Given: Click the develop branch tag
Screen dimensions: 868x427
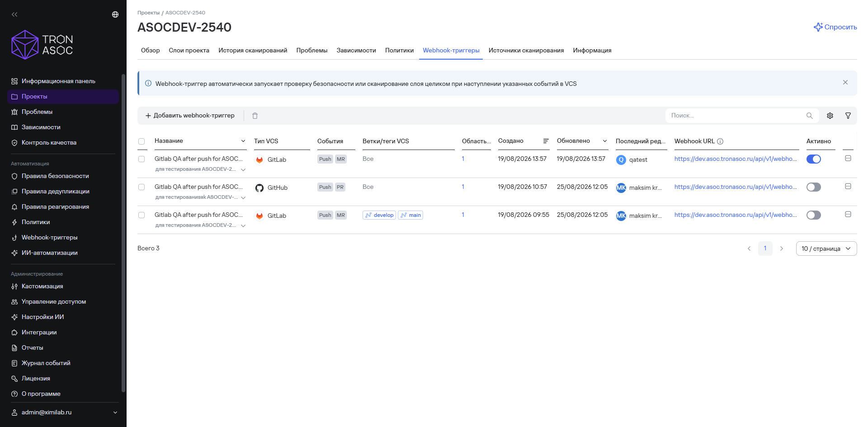Looking at the screenshot, I should 379,215.
